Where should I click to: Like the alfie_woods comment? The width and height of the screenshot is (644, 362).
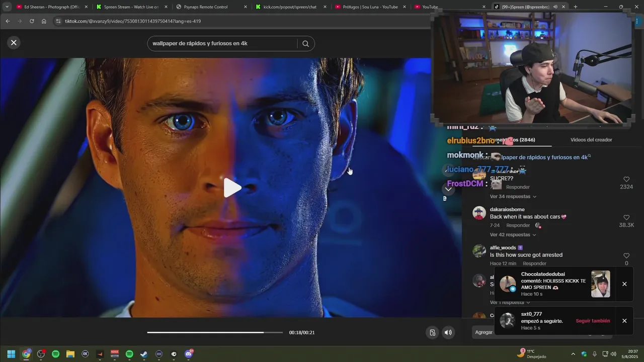(x=626, y=256)
